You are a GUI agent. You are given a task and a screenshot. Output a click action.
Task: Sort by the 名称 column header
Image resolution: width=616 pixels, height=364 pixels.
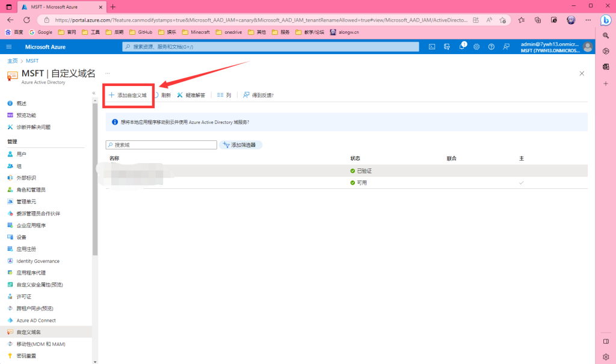click(114, 158)
